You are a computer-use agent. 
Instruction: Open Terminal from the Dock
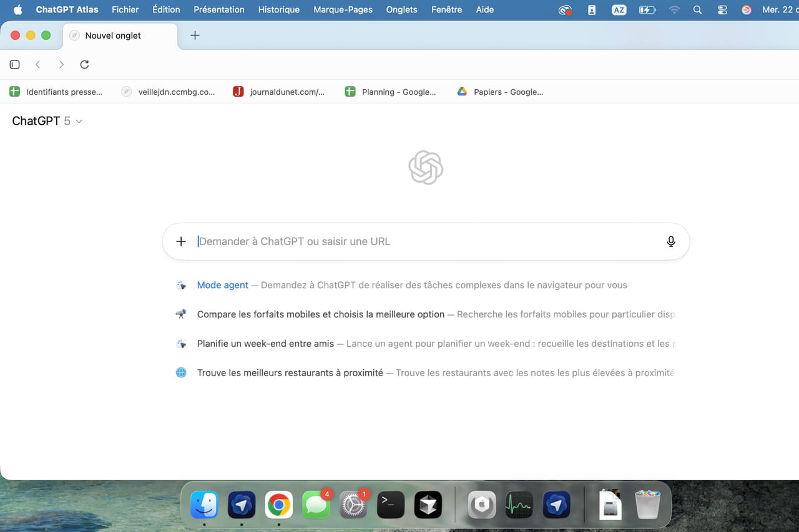pos(391,505)
